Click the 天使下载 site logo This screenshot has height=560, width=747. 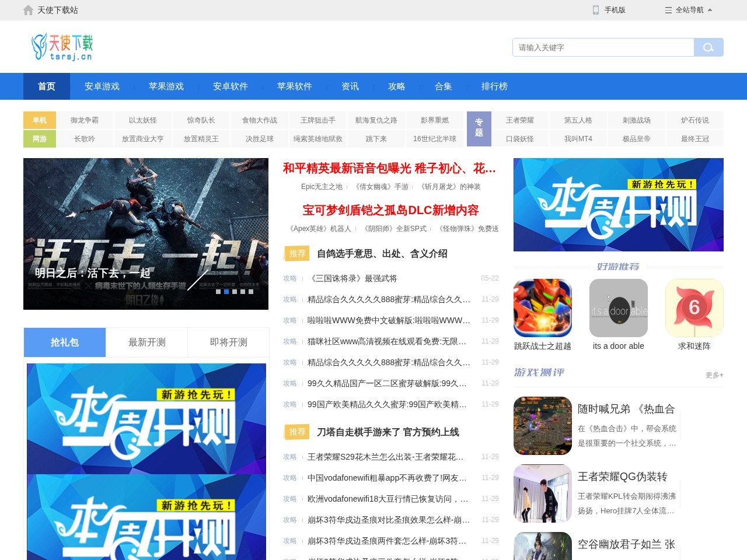(x=62, y=47)
